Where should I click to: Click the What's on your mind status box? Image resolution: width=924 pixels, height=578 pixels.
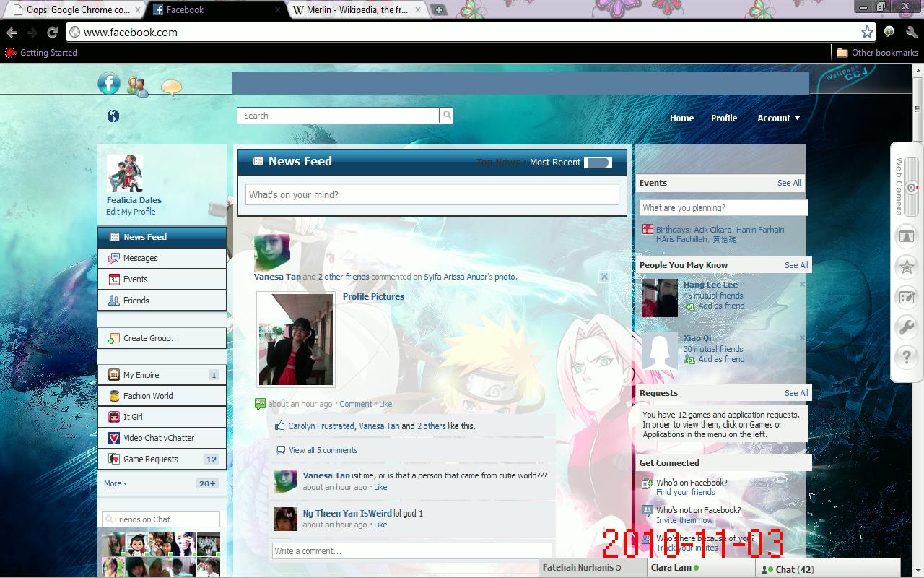[432, 194]
